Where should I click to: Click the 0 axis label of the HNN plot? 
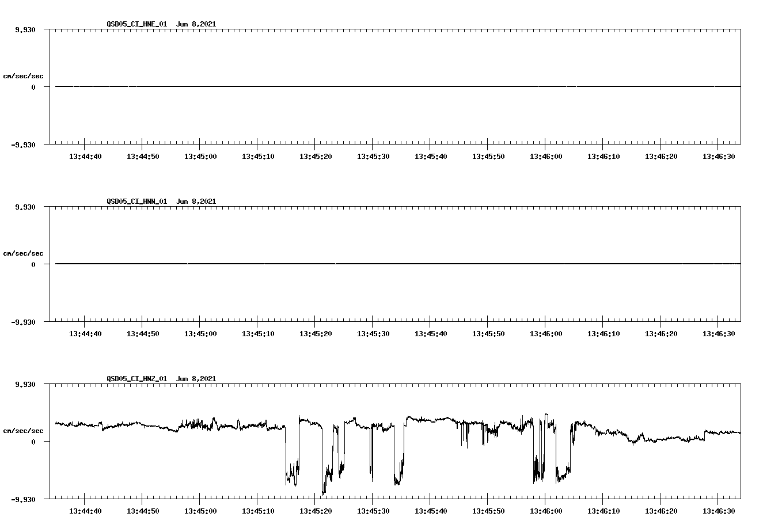(x=33, y=264)
